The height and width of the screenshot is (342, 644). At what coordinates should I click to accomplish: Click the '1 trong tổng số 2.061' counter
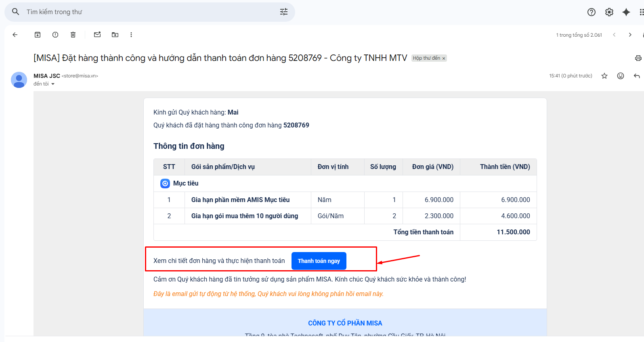[579, 35]
